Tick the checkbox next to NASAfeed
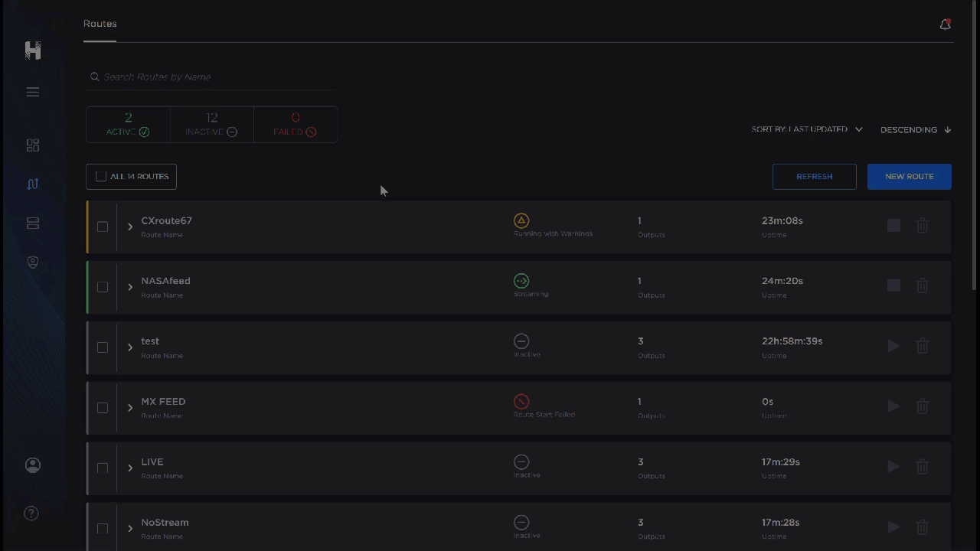Viewport: 980px width, 551px height. pos(103,287)
